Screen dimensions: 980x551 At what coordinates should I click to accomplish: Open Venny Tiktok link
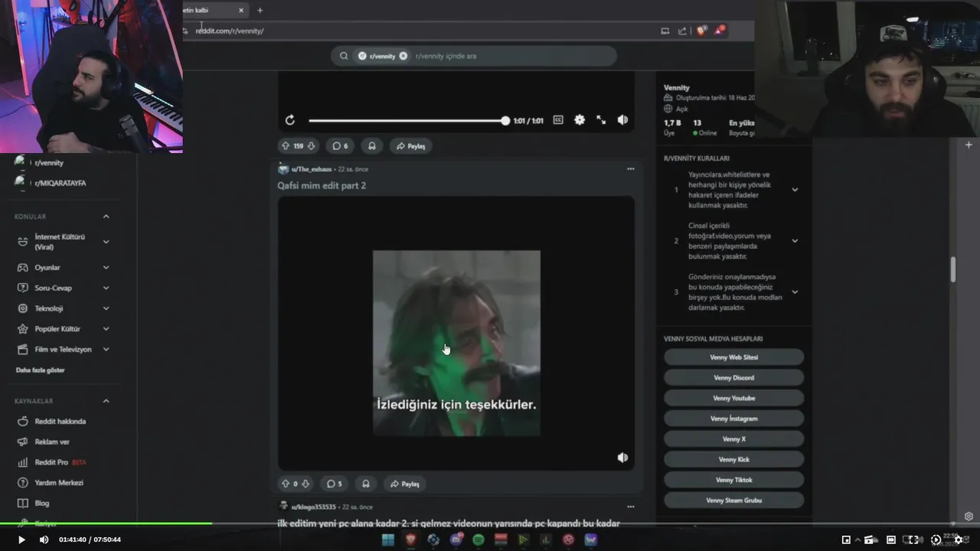pyautogui.click(x=733, y=480)
